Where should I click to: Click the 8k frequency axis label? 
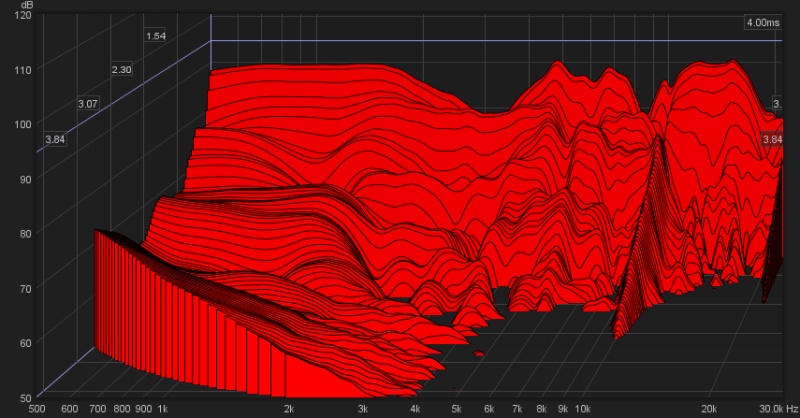coord(542,409)
